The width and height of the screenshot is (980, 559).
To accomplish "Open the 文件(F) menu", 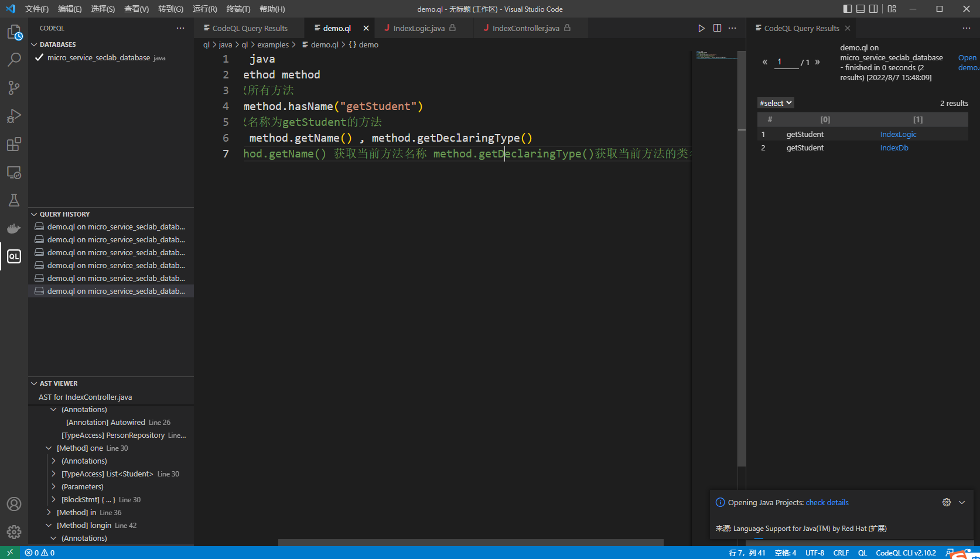I will point(37,9).
